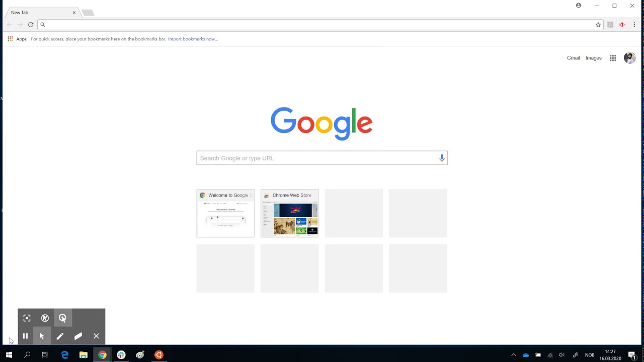This screenshot has width=644, height=362.
Task: Focus the Search Google or type URL box
Action: tap(322, 158)
